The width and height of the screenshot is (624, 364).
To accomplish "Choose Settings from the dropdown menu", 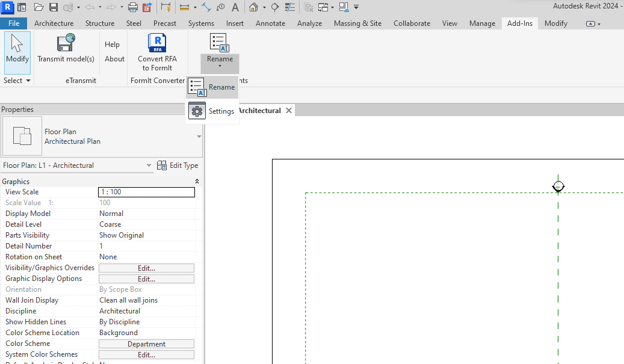I will click(212, 111).
